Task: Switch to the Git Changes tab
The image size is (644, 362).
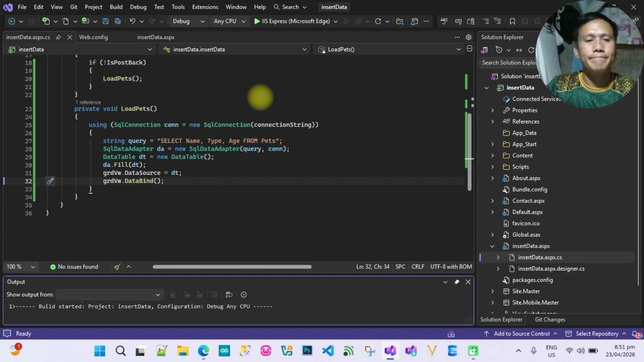Action: pyautogui.click(x=550, y=320)
